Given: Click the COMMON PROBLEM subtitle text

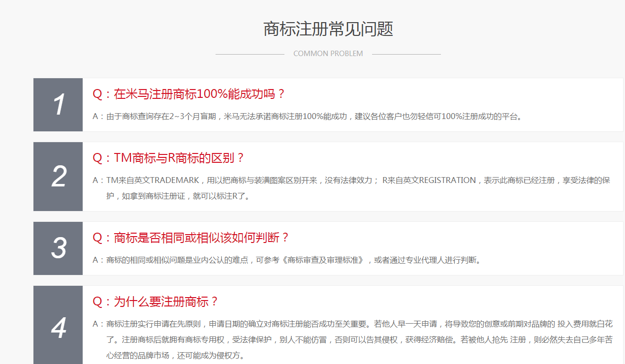Looking at the screenshot, I should [328, 54].
